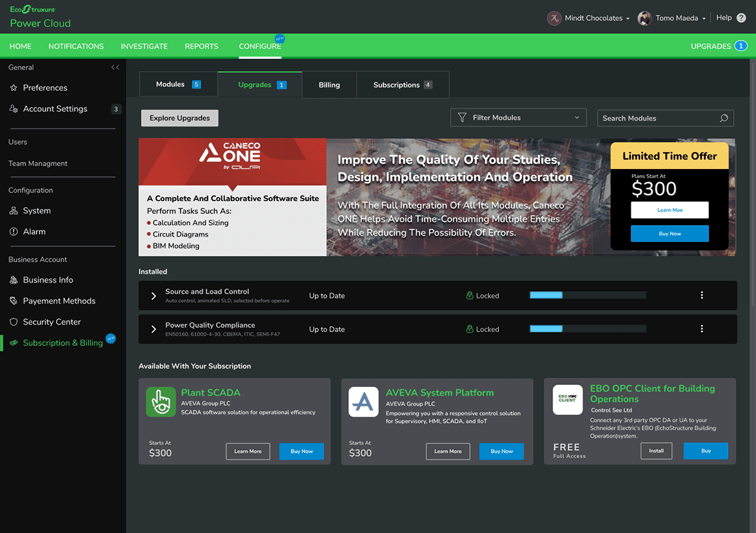
Task: Open the Subscriptions tab
Action: point(402,85)
